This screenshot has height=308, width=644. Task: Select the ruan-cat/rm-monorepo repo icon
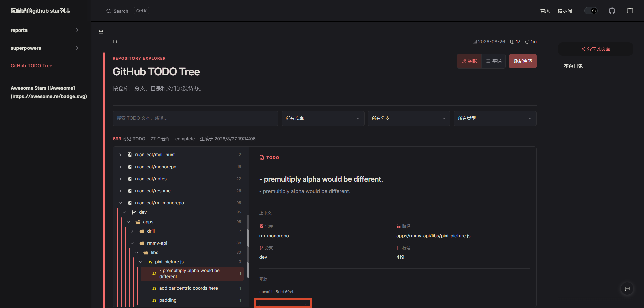point(130,203)
